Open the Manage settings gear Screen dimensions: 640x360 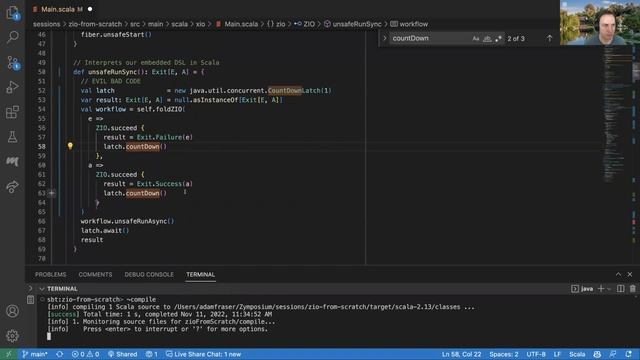pyautogui.click(x=13, y=336)
